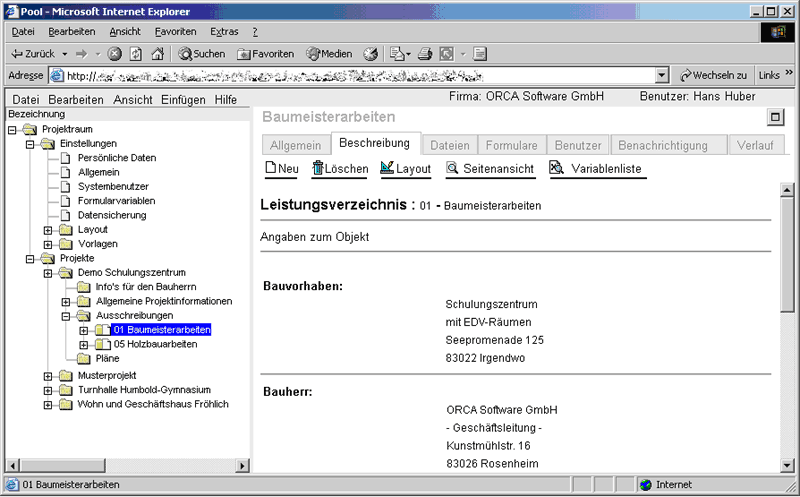800x497 pixels.
Task: Maximize the Baumeisterarbeiten panel
Action: click(775, 117)
